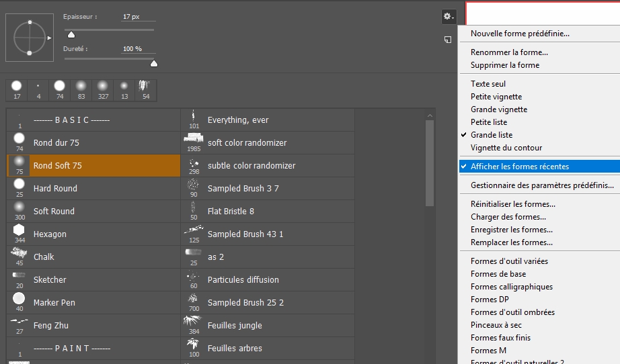This screenshot has width=620, height=364.
Task: Click Nouvelle forme prédéfinie menu entry
Action: (x=520, y=34)
